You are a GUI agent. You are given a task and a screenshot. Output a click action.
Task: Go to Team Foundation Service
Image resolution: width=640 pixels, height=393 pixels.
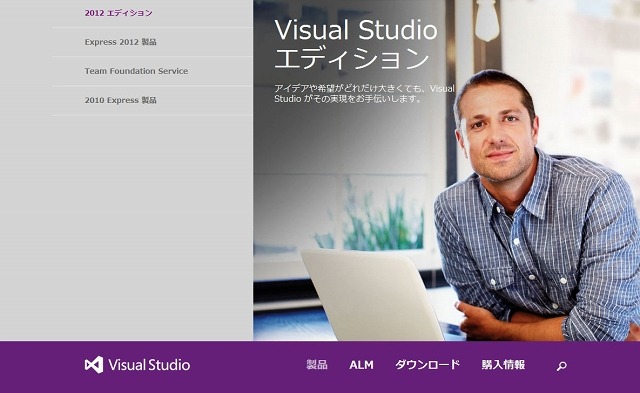pyautogui.click(x=136, y=71)
